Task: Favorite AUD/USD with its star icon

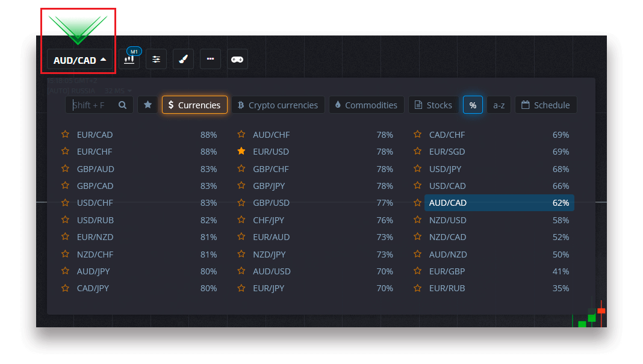Action: (241, 271)
